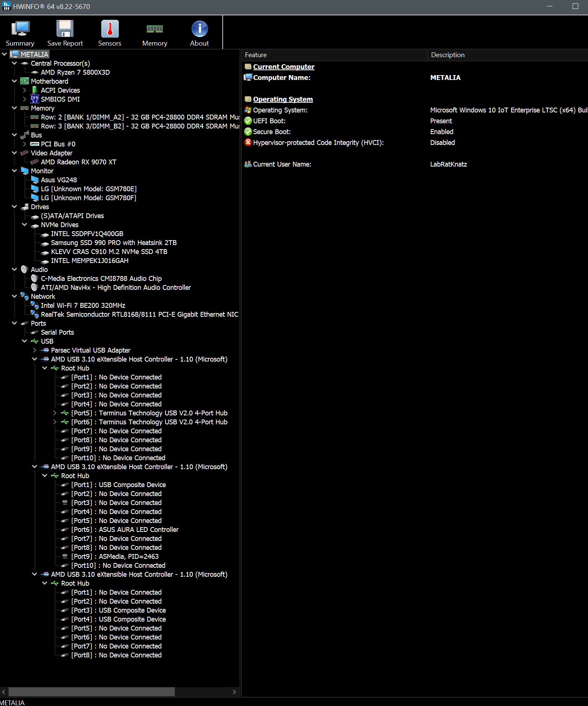Select AMD Ryzen 7 5800X3D
Image resolution: width=588 pixels, height=706 pixels.
coord(75,72)
